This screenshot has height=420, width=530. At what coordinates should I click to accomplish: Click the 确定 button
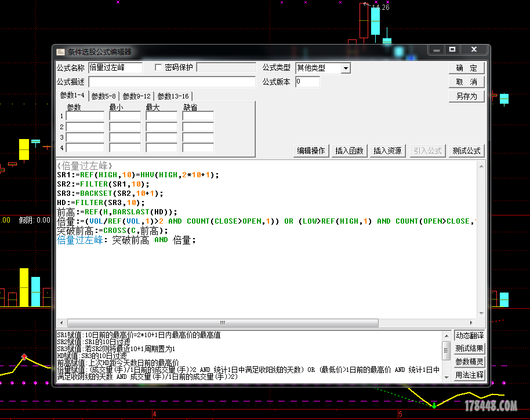(466, 68)
